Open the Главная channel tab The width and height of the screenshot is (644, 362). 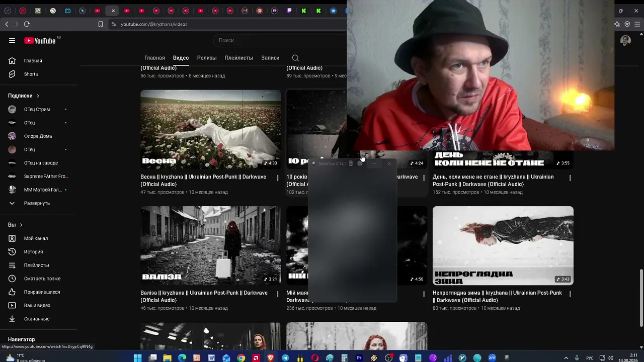(x=154, y=58)
